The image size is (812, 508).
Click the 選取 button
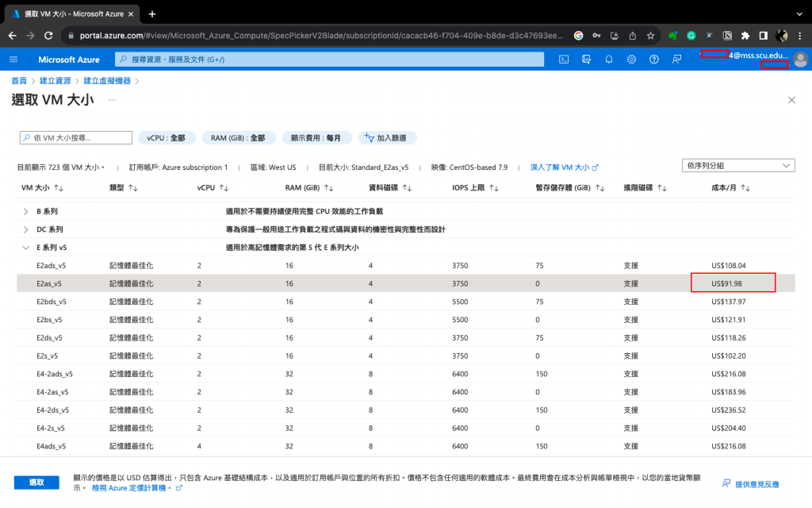coord(36,483)
